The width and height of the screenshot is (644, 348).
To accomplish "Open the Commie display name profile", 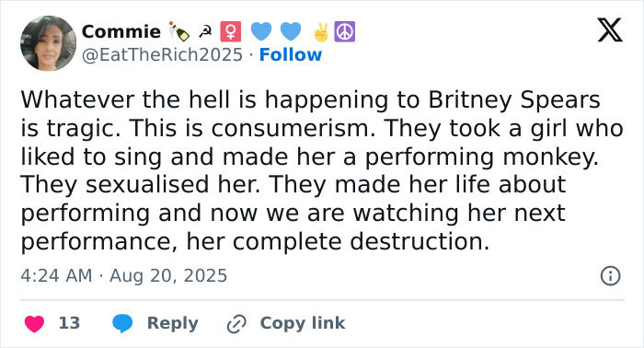I will (x=121, y=31).
